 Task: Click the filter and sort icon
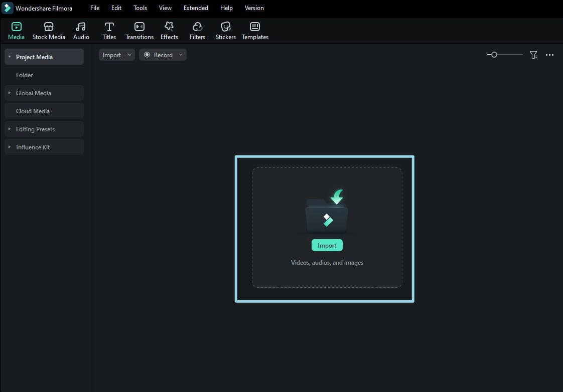coord(533,55)
